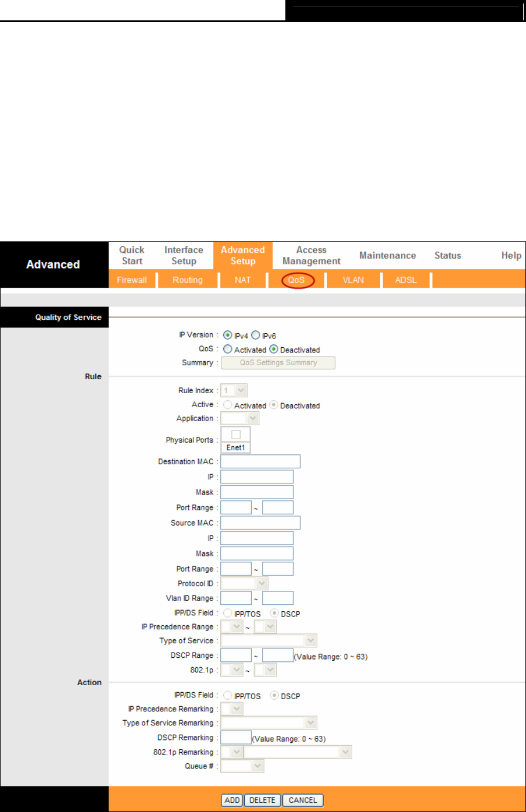Click the DSCP Range end field

point(278,656)
